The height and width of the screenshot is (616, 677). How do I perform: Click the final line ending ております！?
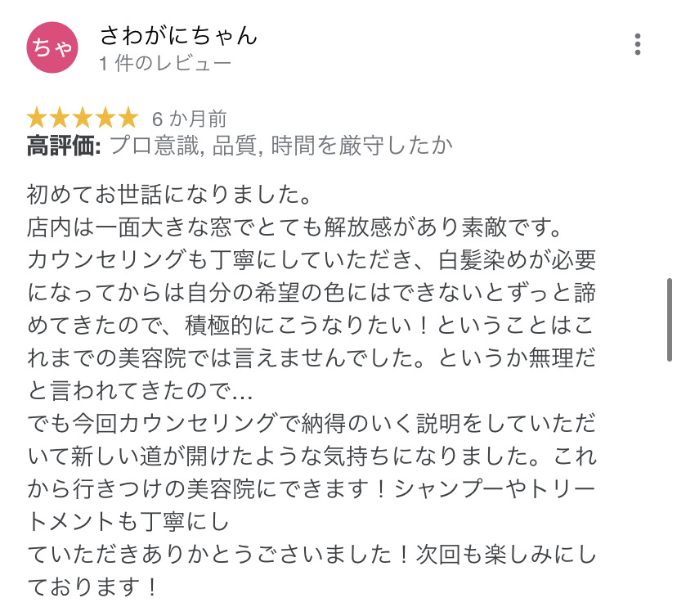92,587
